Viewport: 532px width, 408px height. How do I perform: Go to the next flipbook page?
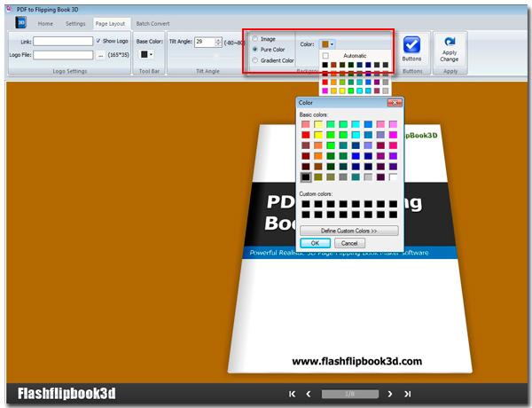pos(390,394)
